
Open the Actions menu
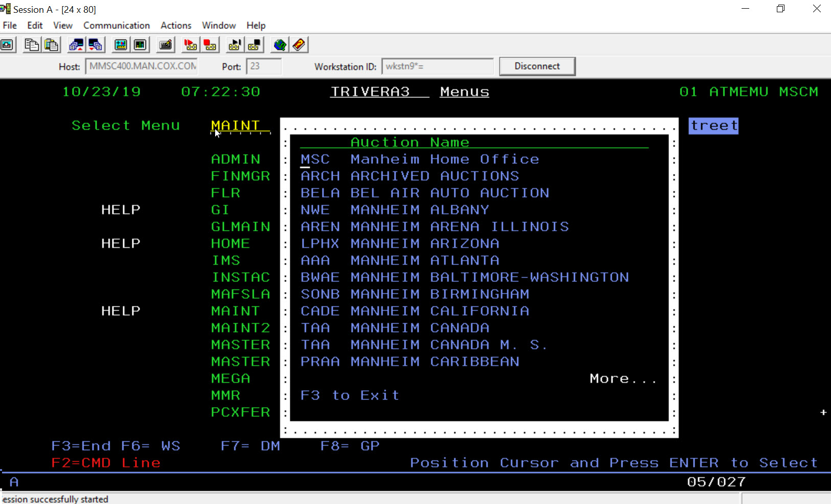(x=176, y=26)
